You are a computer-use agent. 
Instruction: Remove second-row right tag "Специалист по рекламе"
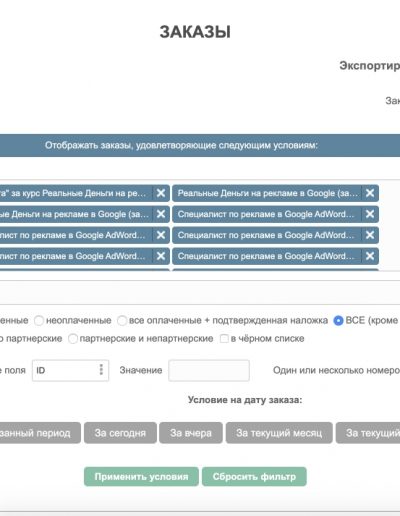tap(370, 214)
